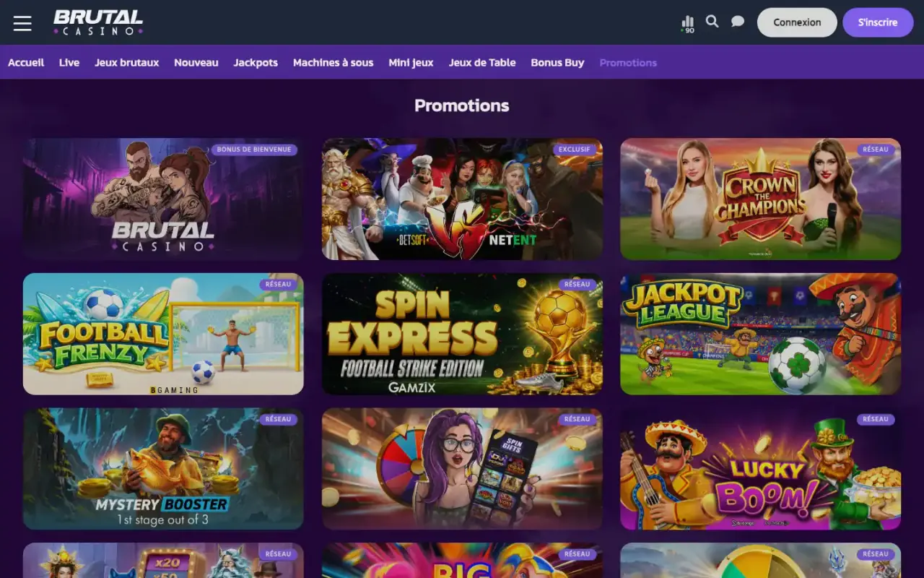The height and width of the screenshot is (578, 924).
Task: Open the search icon
Action: tap(712, 22)
